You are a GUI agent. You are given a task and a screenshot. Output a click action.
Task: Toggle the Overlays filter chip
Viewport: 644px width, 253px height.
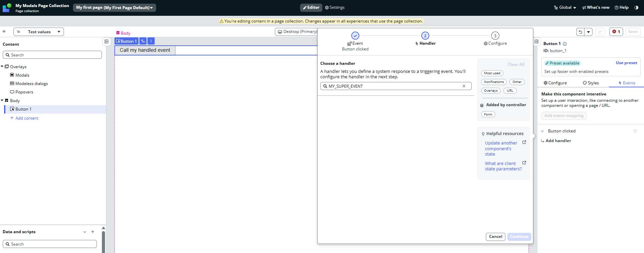(491, 91)
